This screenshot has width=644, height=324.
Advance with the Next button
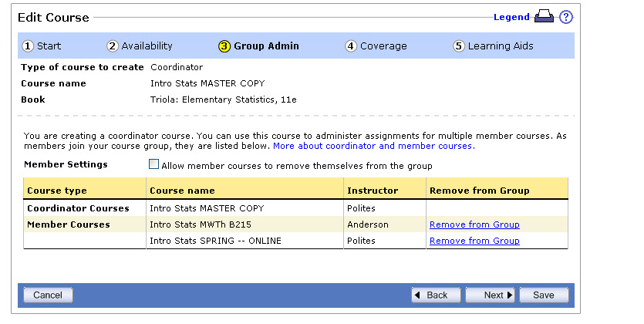490,295
